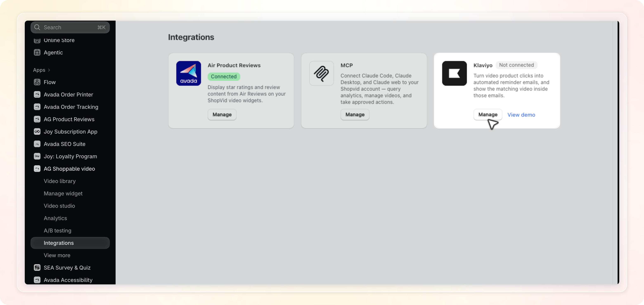
Task: Click the Avada Order Printer icon
Action: [x=37, y=94]
